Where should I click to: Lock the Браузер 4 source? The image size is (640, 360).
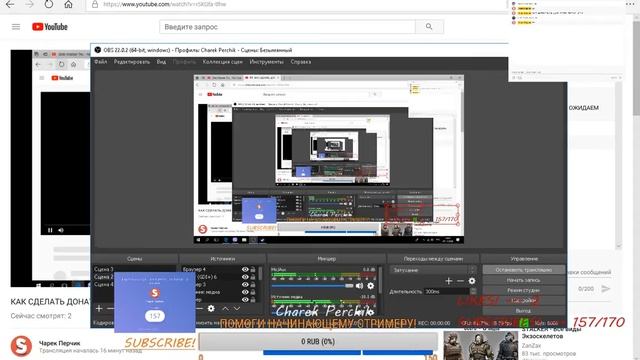click(x=253, y=269)
